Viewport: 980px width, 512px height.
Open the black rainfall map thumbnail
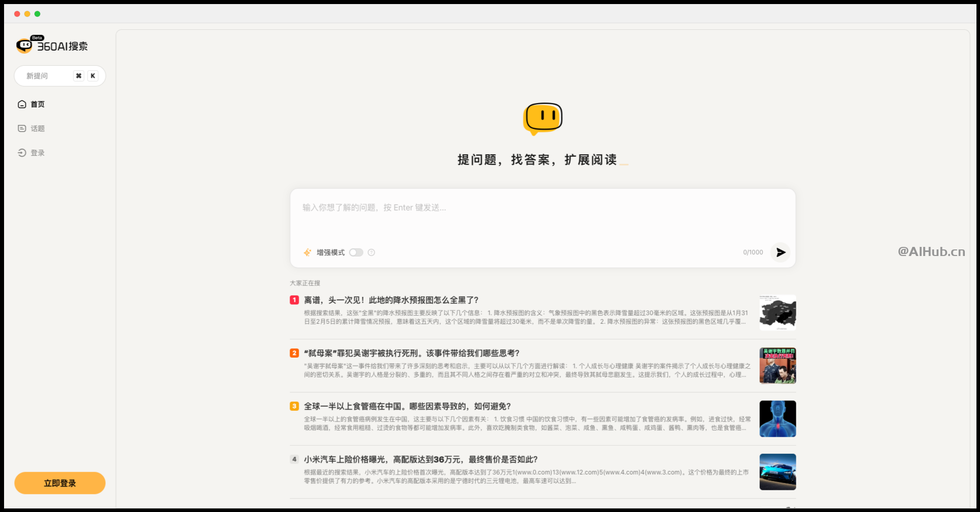tap(778, 313)
